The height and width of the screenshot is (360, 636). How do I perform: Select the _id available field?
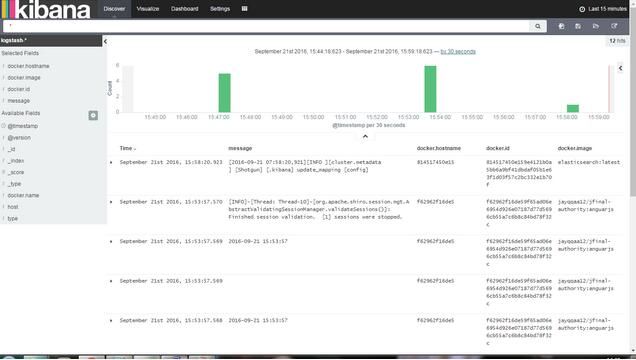pos(11,149)
